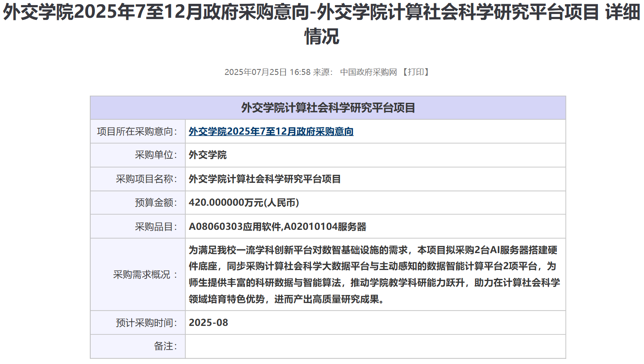Click the 中国政府采购网 source text
The image size is (644, 364).
[x=368, y=72]
